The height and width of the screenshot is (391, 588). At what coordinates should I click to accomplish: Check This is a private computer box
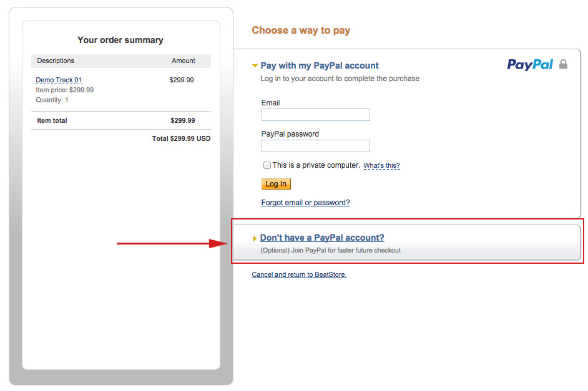pos(267,165)
